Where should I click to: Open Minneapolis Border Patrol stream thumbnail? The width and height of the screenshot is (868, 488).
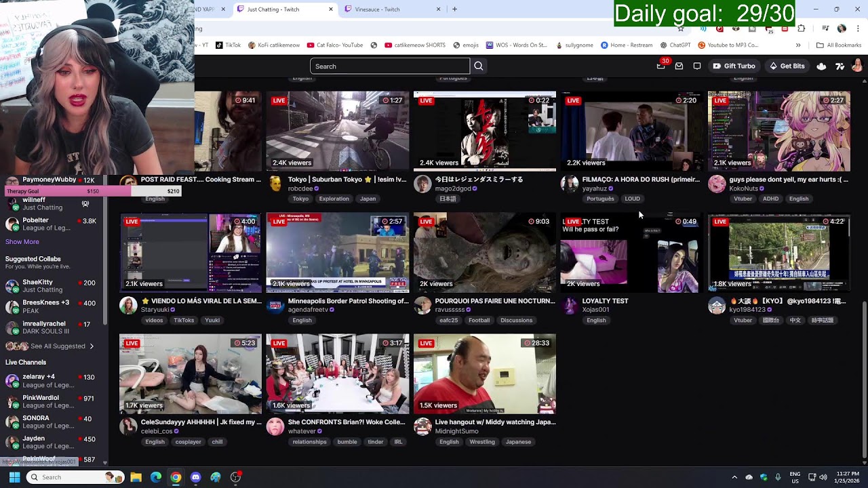(338, 253)
